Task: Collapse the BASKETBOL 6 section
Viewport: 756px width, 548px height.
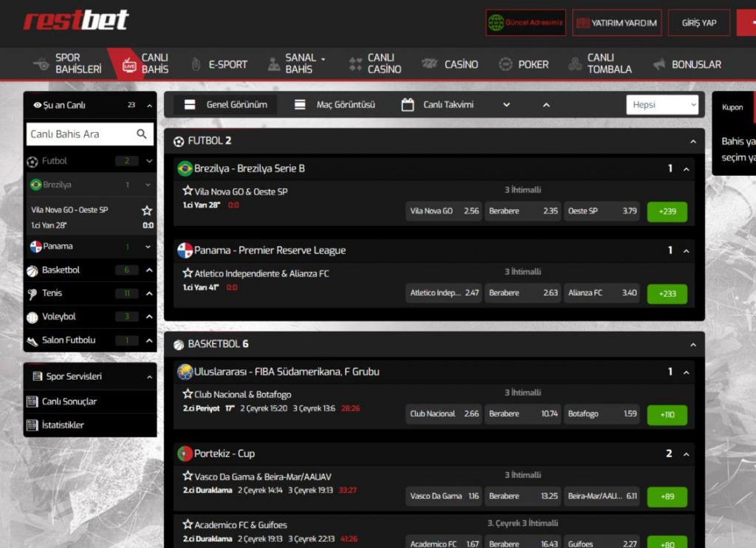Action: pos(693,344)
